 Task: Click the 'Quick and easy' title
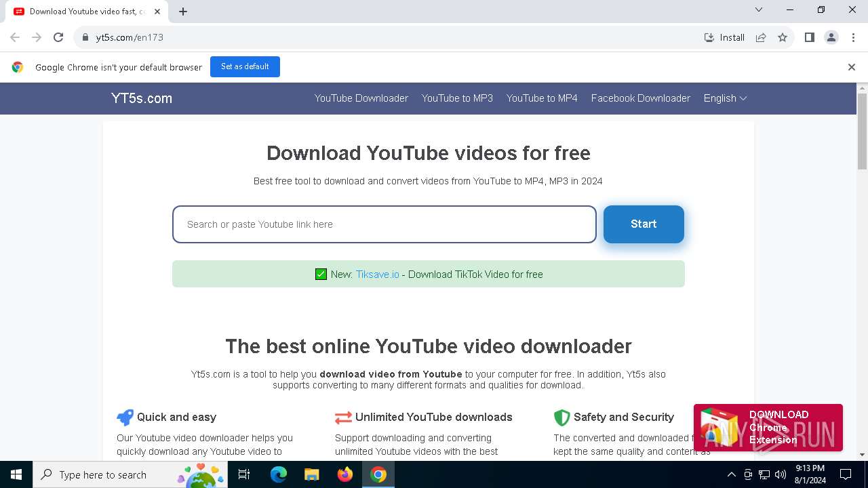click(x=177, y=417)
